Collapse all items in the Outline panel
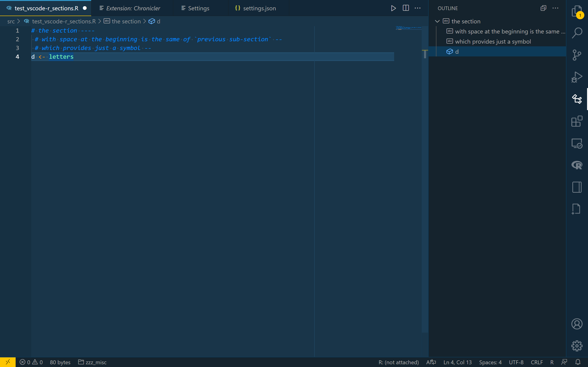The image size is (588, 367). [543, 8]
